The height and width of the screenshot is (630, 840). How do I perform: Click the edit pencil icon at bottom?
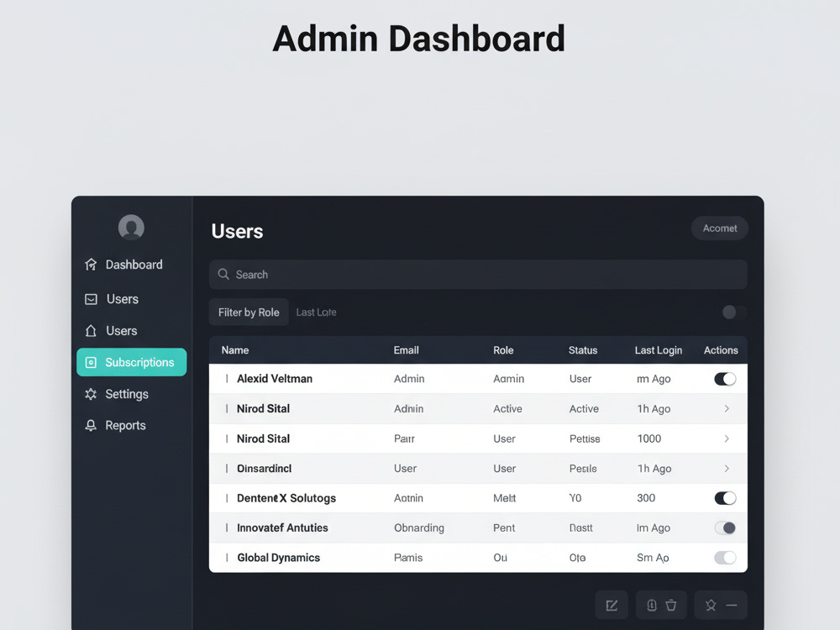pos(612,605)
